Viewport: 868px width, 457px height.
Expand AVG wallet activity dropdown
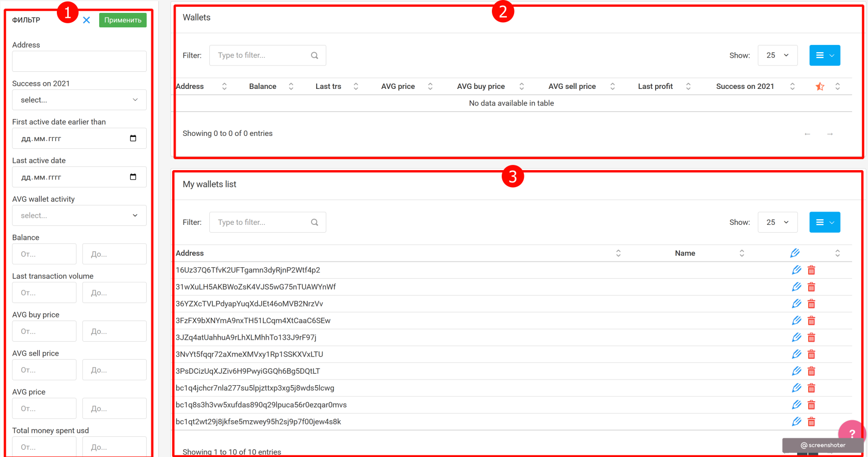[x=79, y=216]
